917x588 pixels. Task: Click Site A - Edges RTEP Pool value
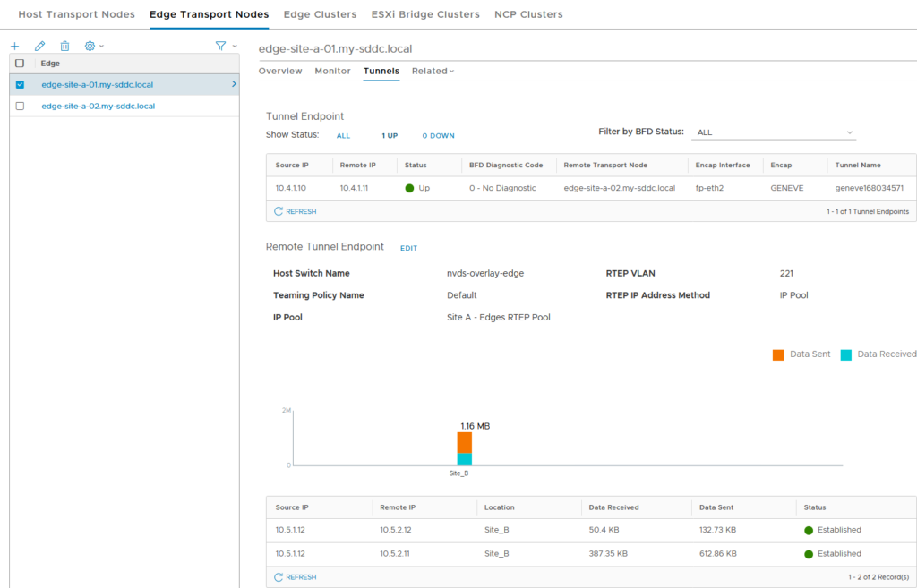click(x=498, y=318)
